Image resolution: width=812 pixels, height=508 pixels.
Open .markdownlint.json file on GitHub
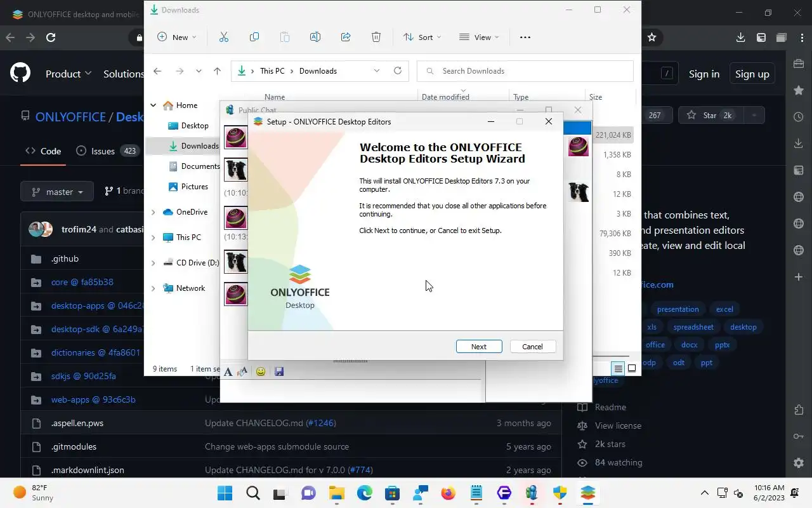pyautogui.click(x=88, y=470)
